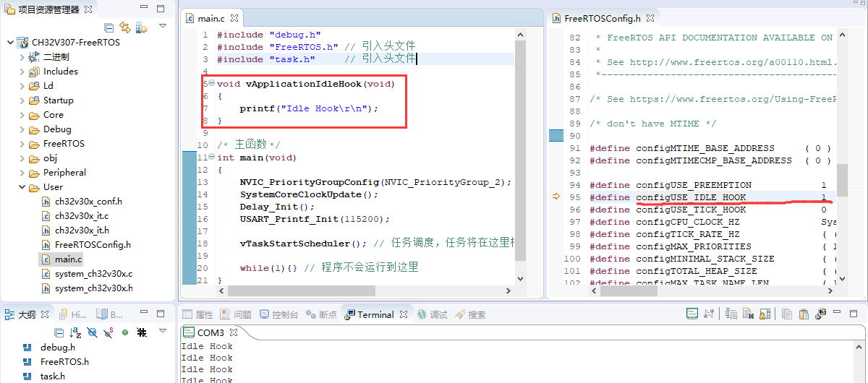Expand the Includes node
Image resolution: width=868 pixels, height=383 pixels.
point(22,71)
